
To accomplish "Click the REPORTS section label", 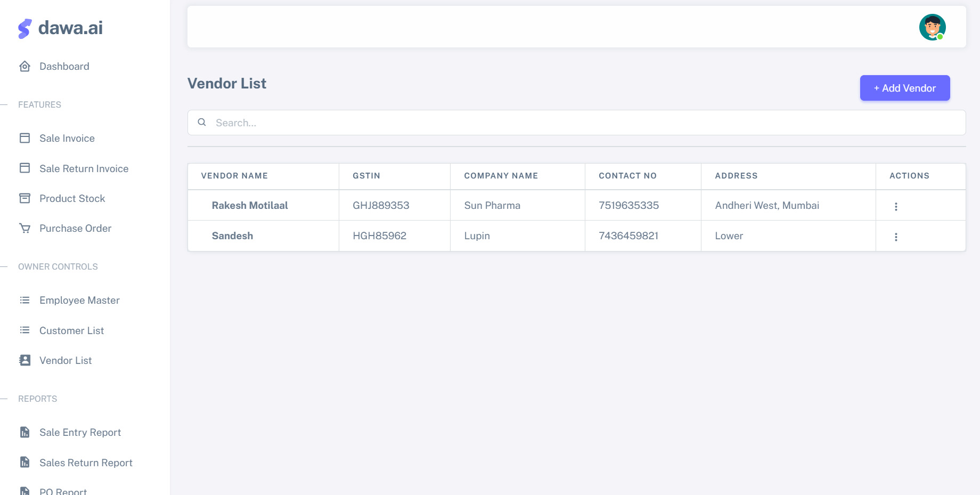I will (x=37, y=399).
